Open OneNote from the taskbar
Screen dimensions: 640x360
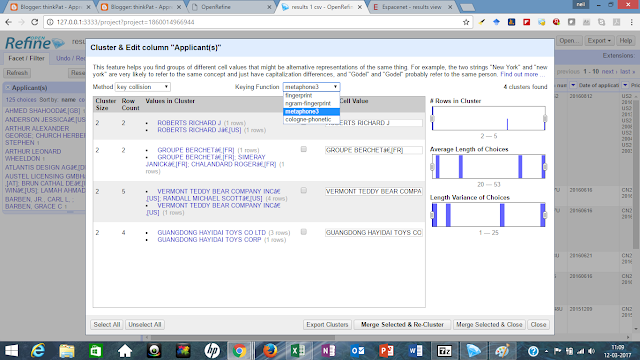point(328,351)
